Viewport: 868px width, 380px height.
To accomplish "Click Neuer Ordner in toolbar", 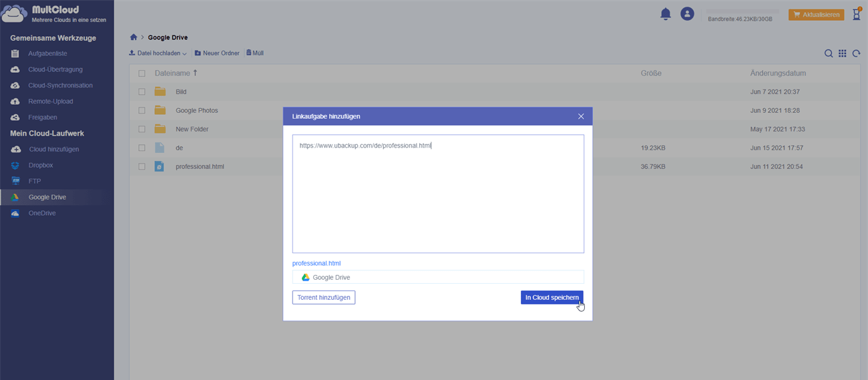I will [217, 53].
